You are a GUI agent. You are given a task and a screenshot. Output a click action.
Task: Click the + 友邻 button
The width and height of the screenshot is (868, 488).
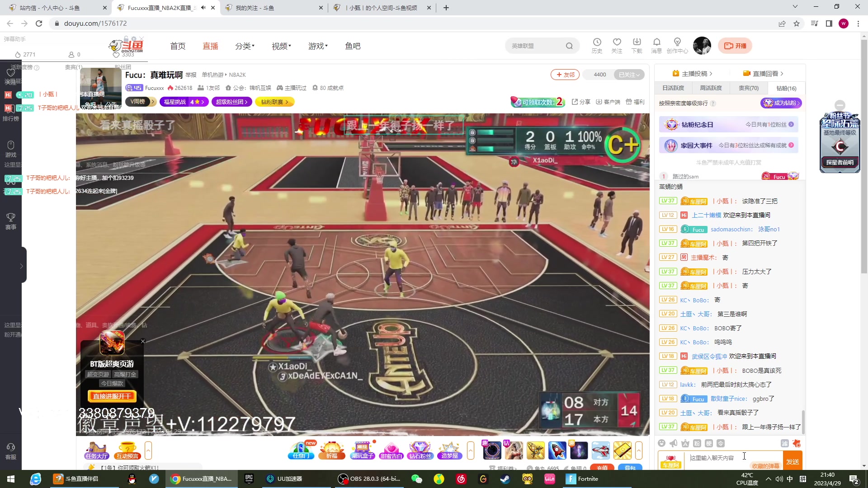[565, 75]
